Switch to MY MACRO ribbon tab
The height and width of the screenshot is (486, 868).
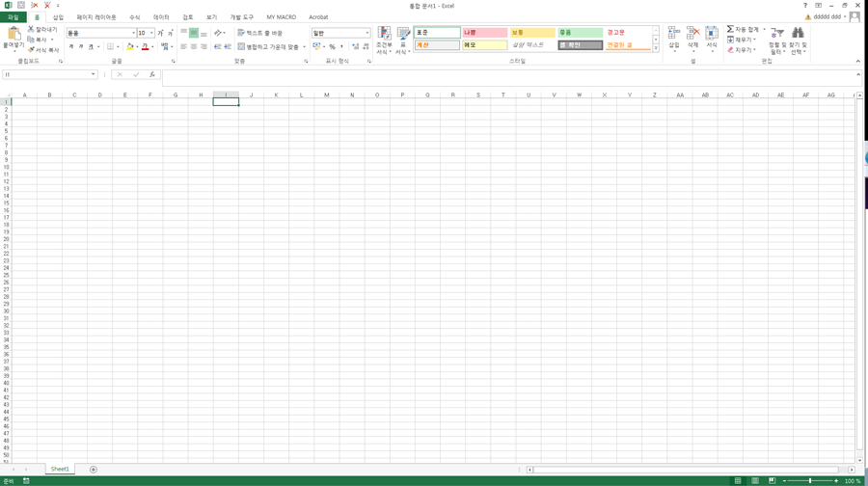click(x=282, y=17)
